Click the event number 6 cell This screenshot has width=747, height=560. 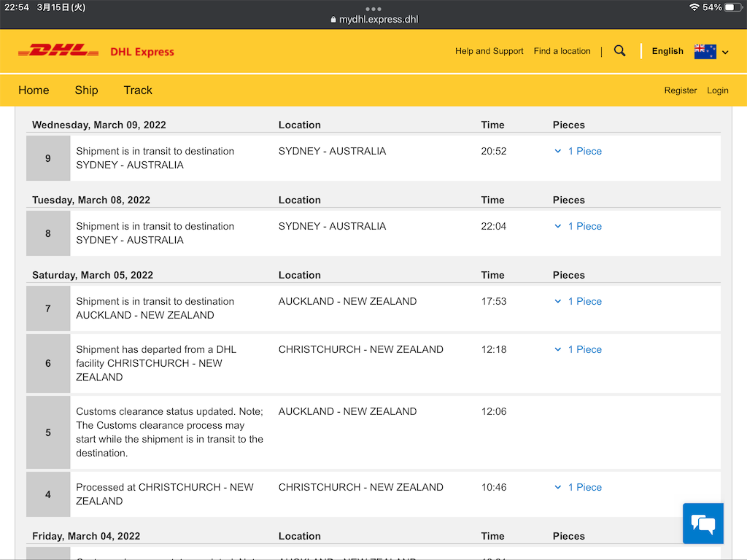coord(48,363)
